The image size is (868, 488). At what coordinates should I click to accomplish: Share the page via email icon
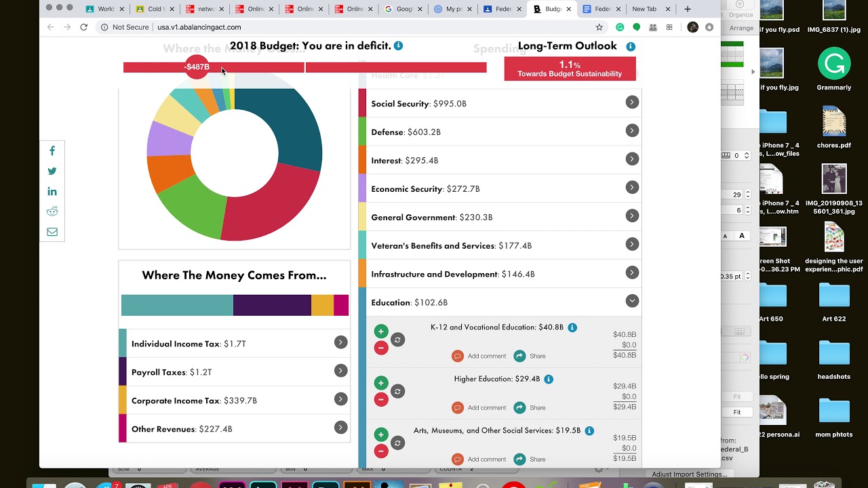tap(52, 232)
